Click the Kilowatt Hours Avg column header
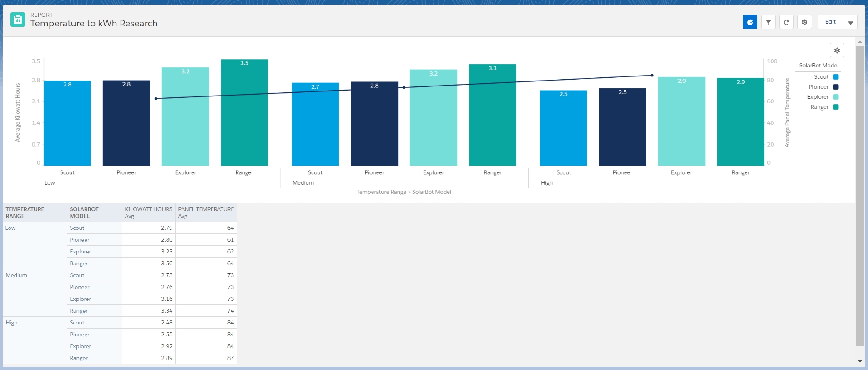Image resolution: width=868 pixels, height=370 pixels. tap(149, 213)
